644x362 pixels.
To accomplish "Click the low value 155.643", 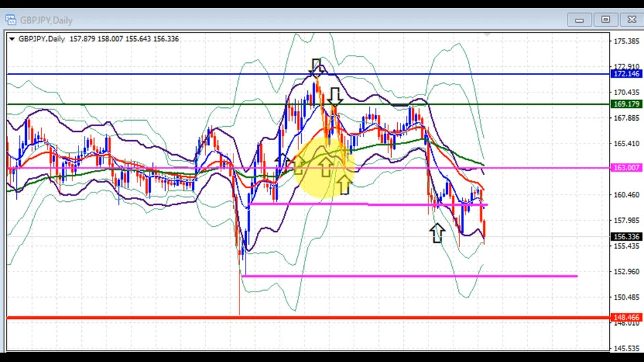I will [138, 39].
